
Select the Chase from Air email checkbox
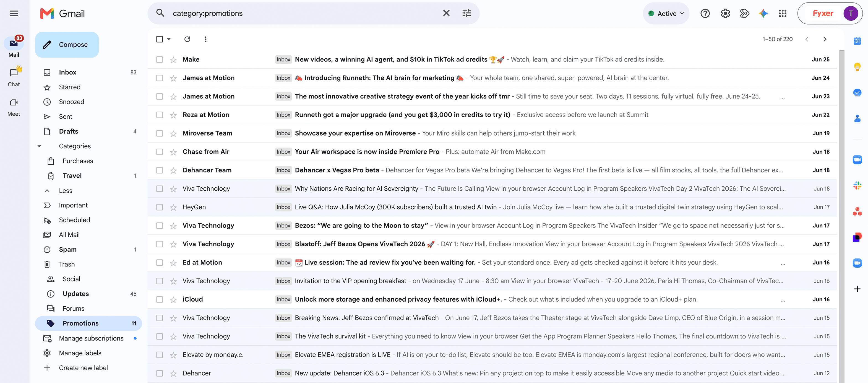159,152
